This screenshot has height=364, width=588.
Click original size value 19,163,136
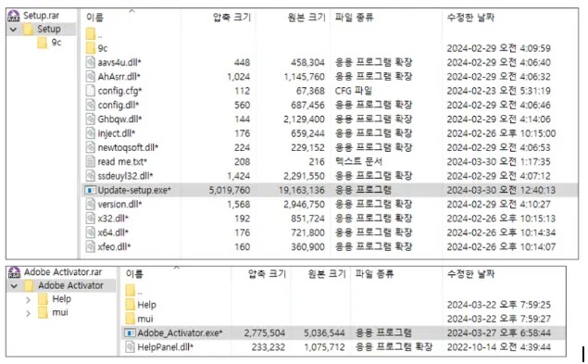click(302, 190)
